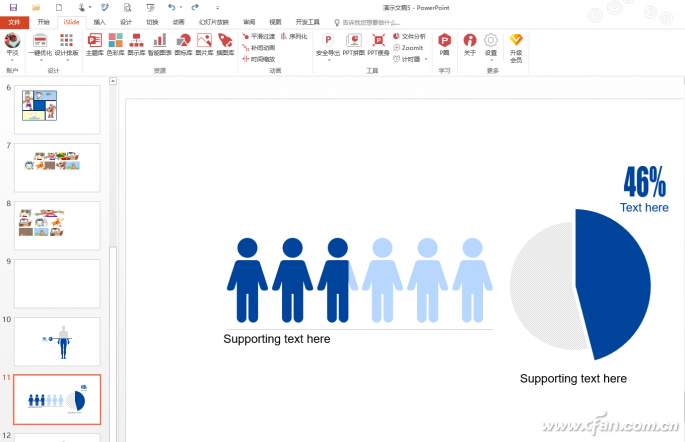Undo the last action
This screenshot has width=685, height=442.
(x=172, y=7)
